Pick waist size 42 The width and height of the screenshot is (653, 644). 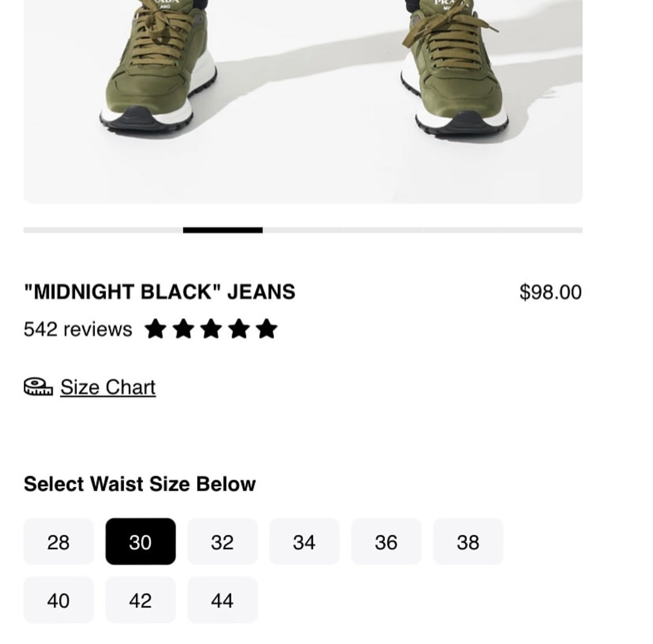140,600
